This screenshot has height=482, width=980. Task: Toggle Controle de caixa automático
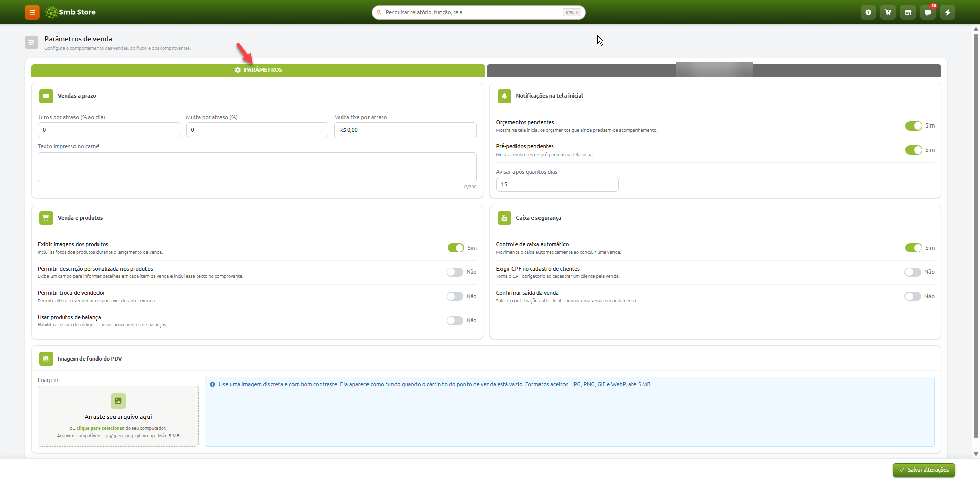(914, 248)
